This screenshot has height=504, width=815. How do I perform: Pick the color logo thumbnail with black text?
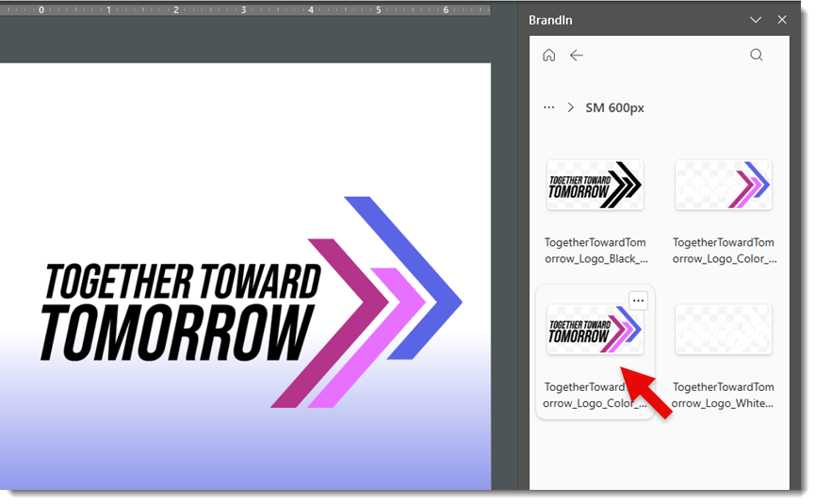pyautogui.click(x=595, y=330)
